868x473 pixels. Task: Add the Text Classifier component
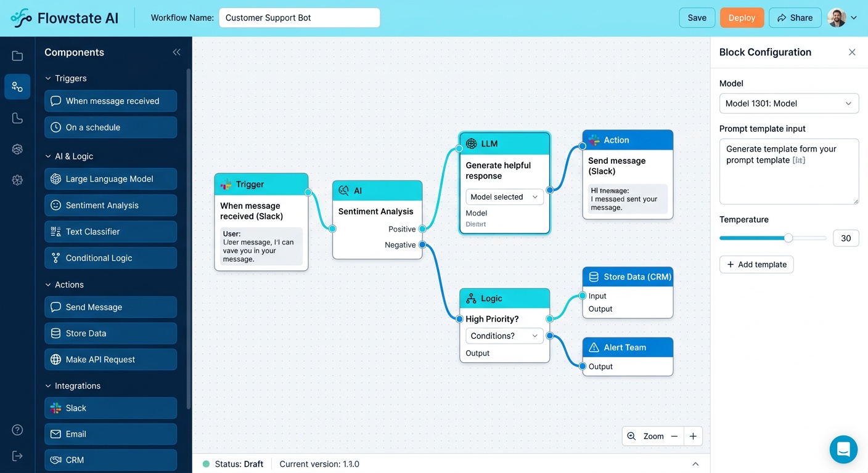click(110, 232)
